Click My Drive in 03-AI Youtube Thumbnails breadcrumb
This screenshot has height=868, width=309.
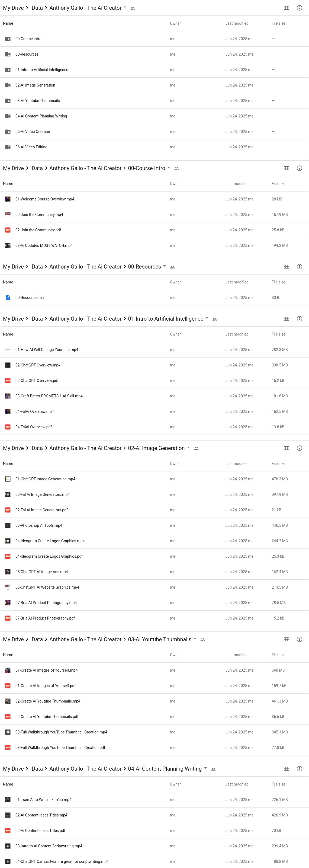pyautogui.click(x=14, y=639)
